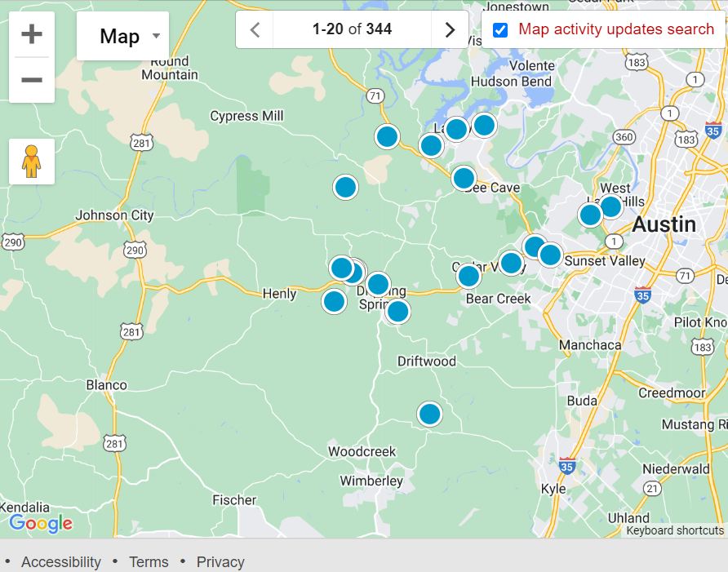This screenshot has width=728, height=572.
Task: Open the Terms link
Action: point(149,561)
